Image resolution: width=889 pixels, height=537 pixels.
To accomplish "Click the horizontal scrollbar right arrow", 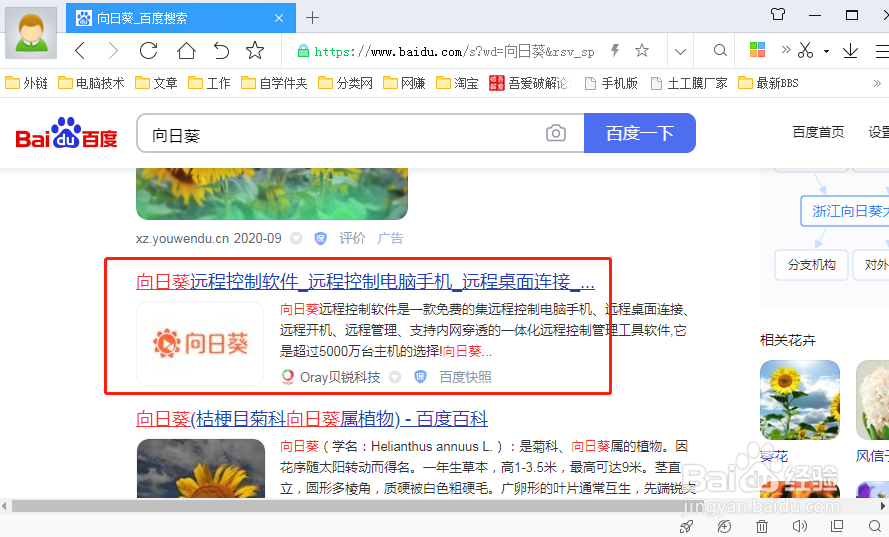I will pyautogui.click(x=883, y=506).
